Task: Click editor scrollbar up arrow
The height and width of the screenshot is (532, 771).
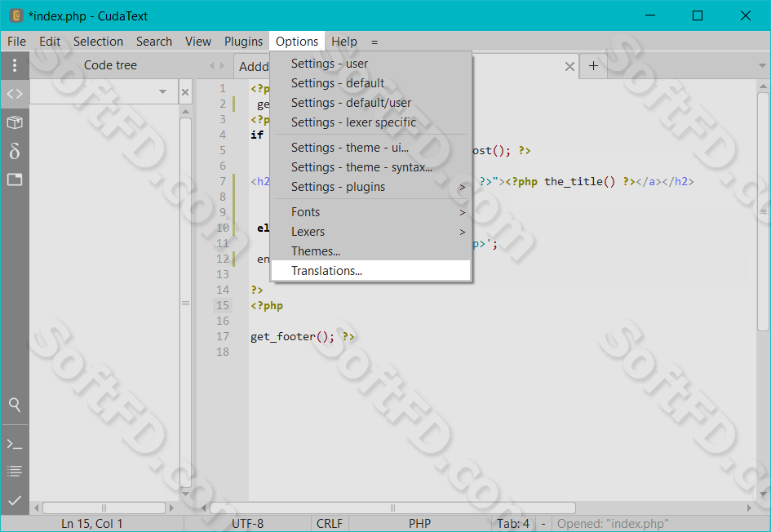Action: coord(763,86)
